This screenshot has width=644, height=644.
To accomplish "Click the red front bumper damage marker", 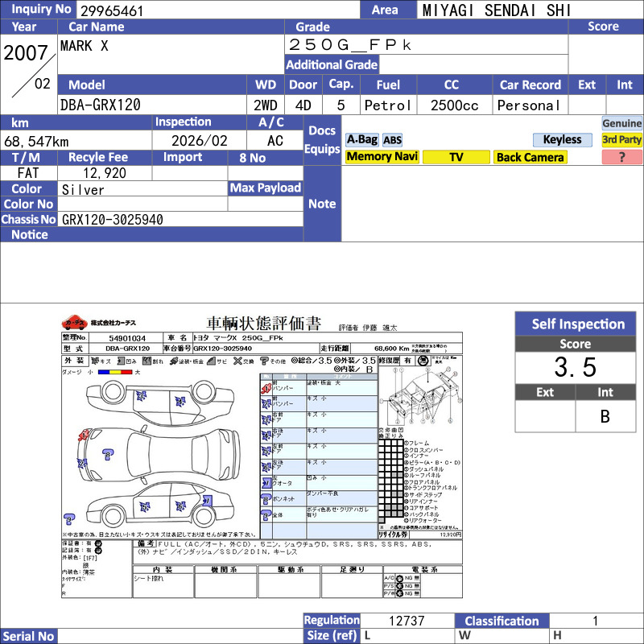I will (82, 436).
